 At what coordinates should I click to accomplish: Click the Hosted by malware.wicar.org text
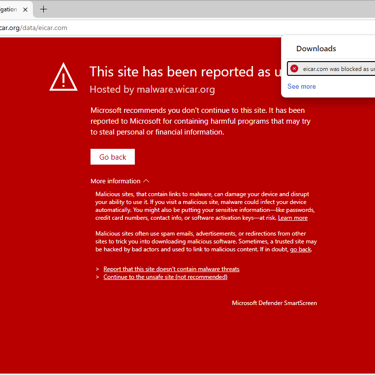[152, 90]
